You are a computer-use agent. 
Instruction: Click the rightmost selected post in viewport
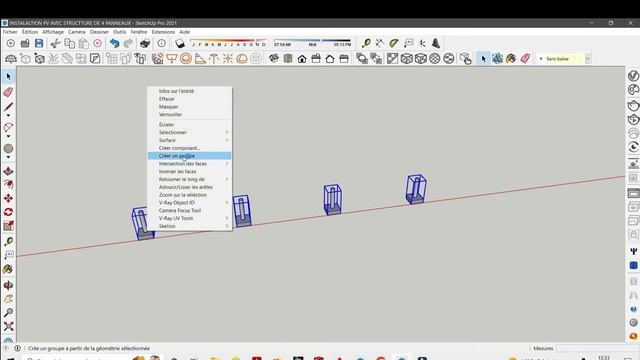(x=416, y=189)
